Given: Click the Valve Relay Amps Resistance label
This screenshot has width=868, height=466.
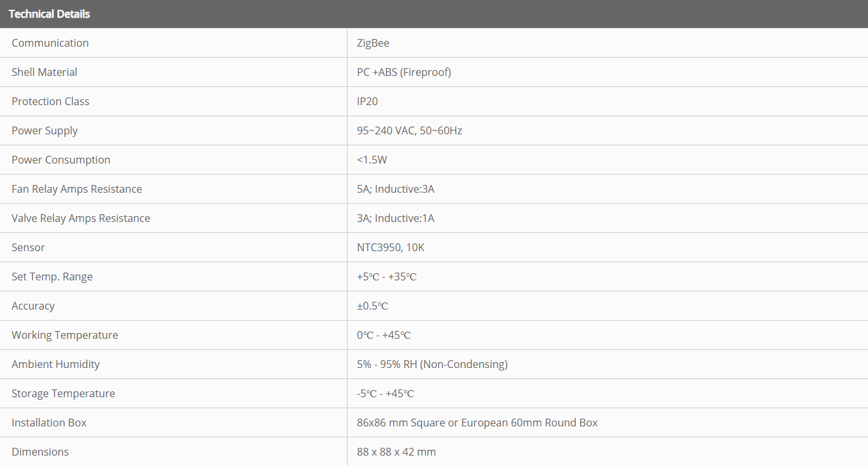Looking at the screenshot, I should [x=81, y=218].
